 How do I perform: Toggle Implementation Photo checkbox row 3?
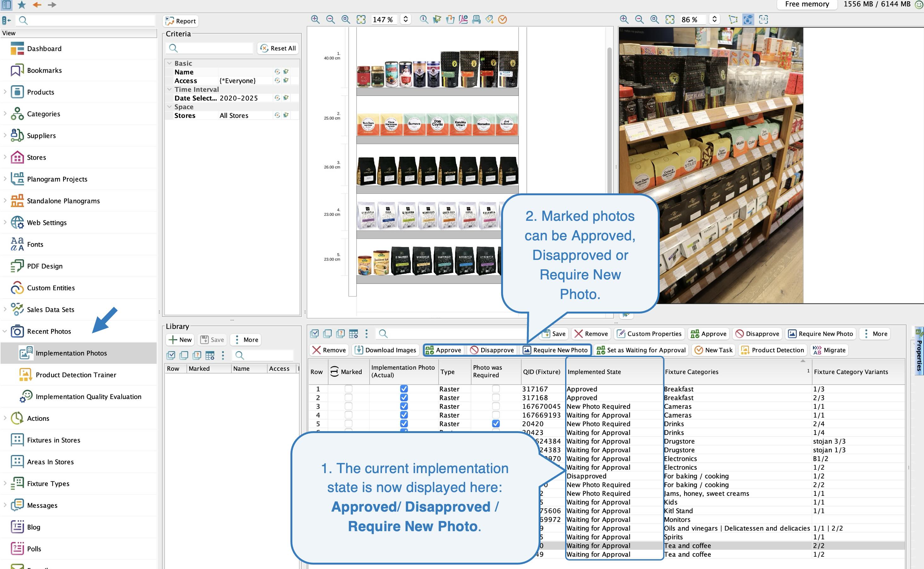point(404,406)
